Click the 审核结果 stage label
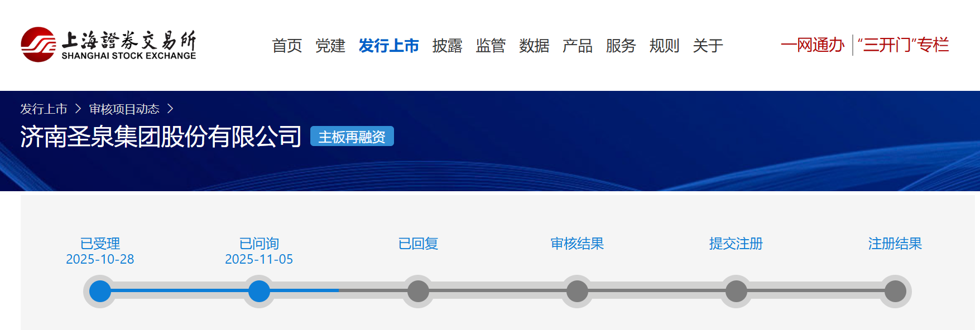This screenshot has width=980, height=330. coord(577,244)
